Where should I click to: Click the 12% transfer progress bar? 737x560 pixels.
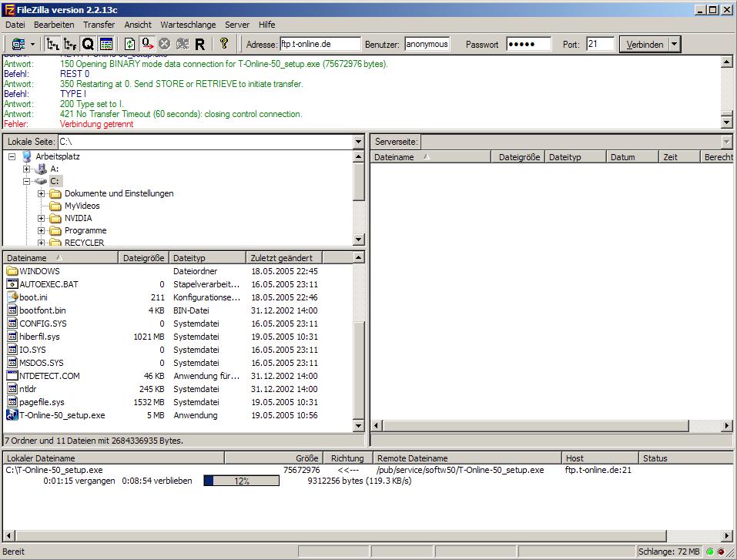[x=242, y=481]
